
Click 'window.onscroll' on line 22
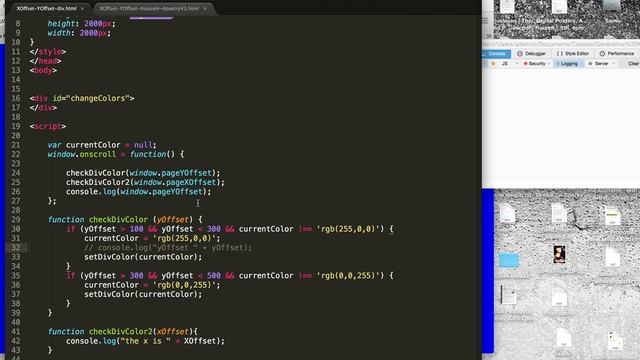pos(82,154)
